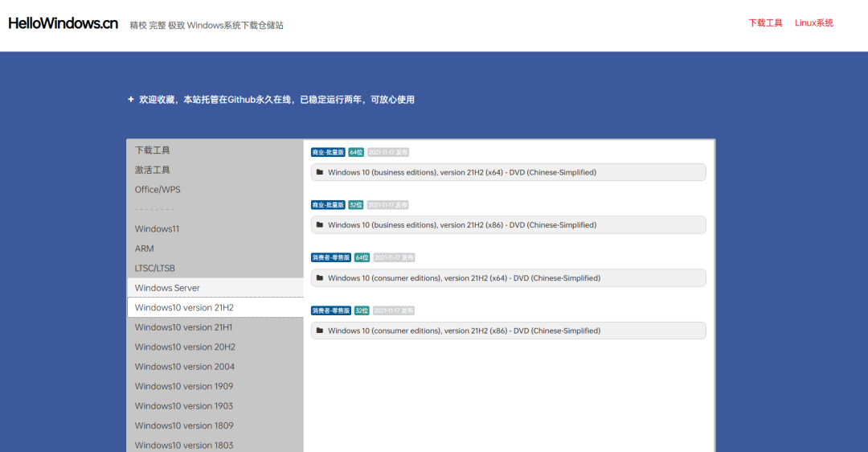The width and height of the screenshot is (868, 452).
Task: Expand business editions 21H2 x64 entry
Action: click(508, 172)
